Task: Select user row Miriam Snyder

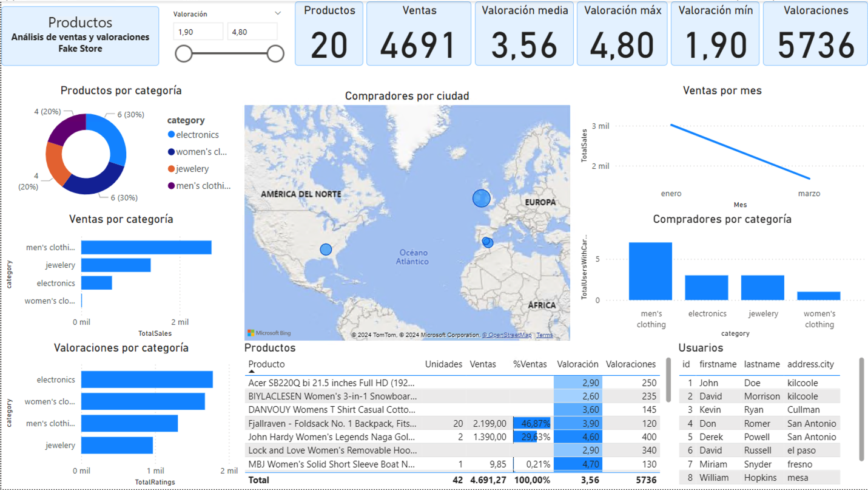Action: point(759,464)
